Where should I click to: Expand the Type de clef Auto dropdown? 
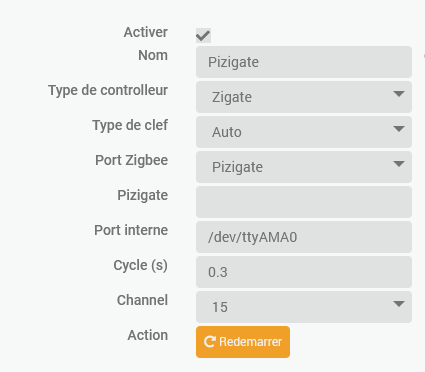tap(304, 132)
